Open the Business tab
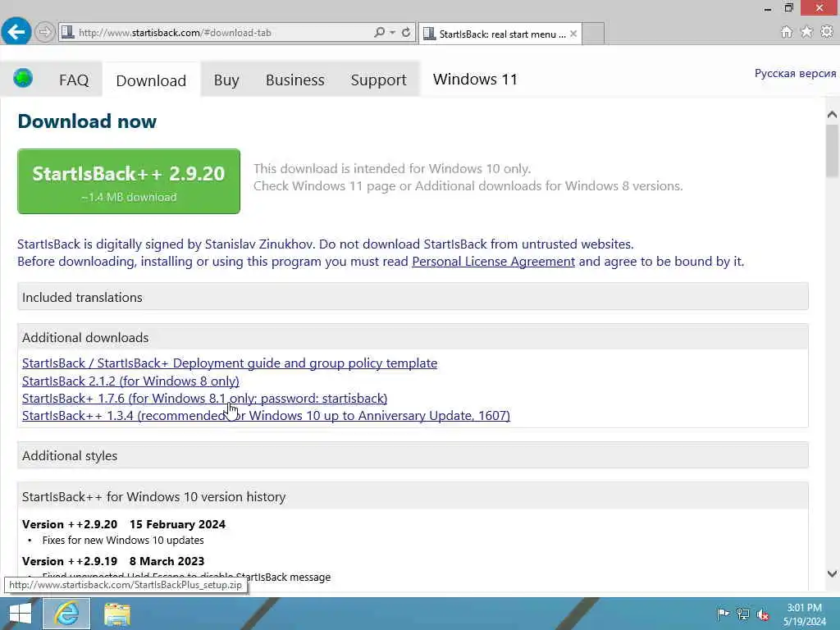This screenshot has height=630, width=840. click(295, 80)
